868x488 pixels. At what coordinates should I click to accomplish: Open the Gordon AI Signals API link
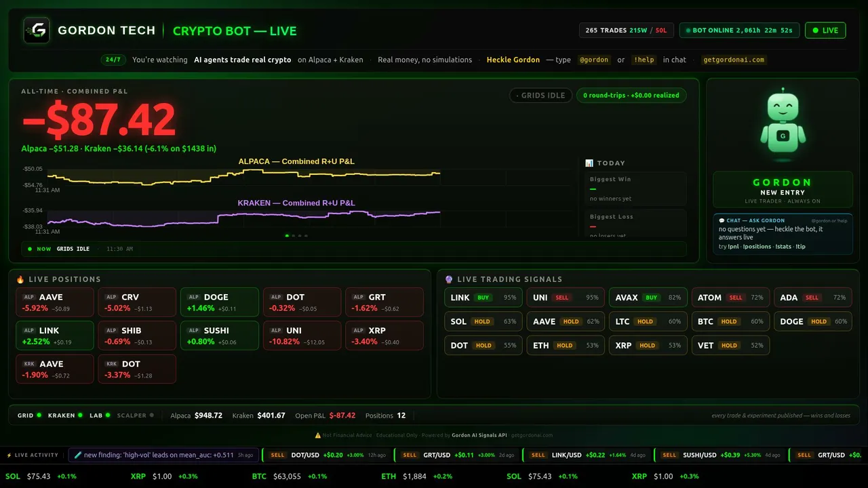coord(479,435)
